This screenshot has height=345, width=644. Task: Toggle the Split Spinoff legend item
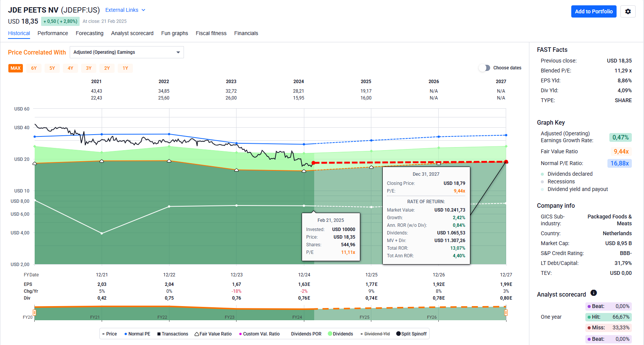pyautogui.click(x=411, y=334)
